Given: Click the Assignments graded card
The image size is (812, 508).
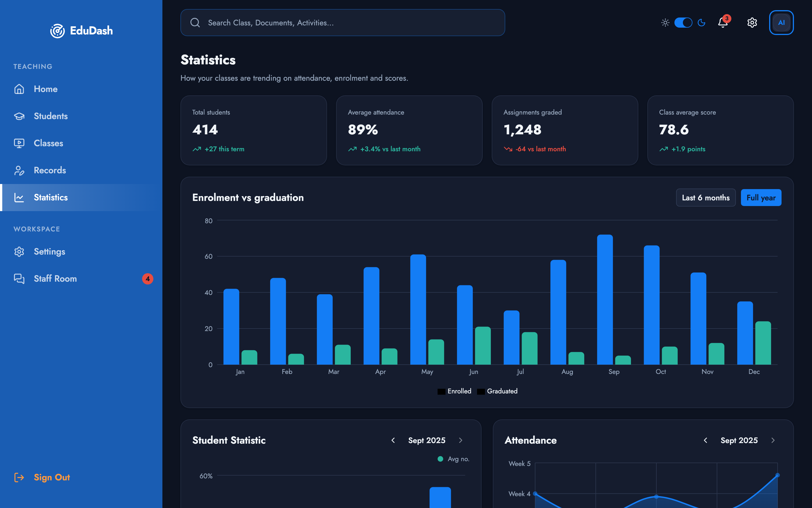Looking at the screenshot, I should click(x=565, y=130).
